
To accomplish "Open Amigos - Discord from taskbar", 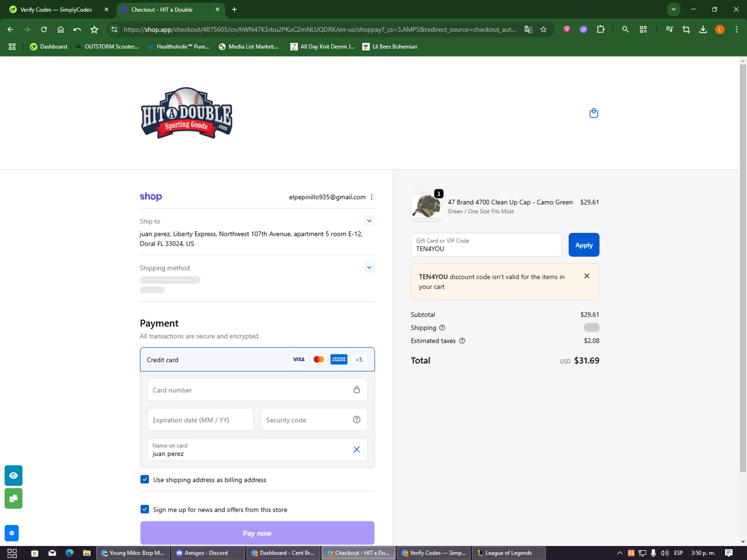I will [x=208, y=553].
